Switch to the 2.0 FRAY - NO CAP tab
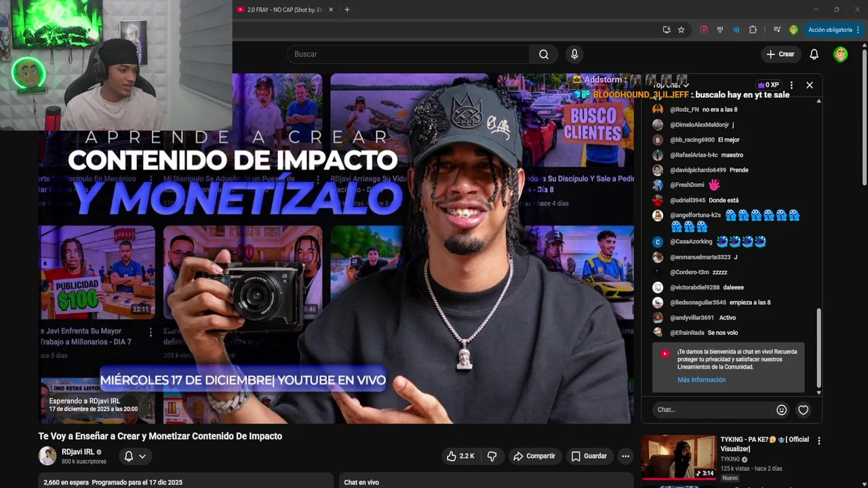Image resolution: width=868 pixels, height=488 pixels. (x=285, y=9)
